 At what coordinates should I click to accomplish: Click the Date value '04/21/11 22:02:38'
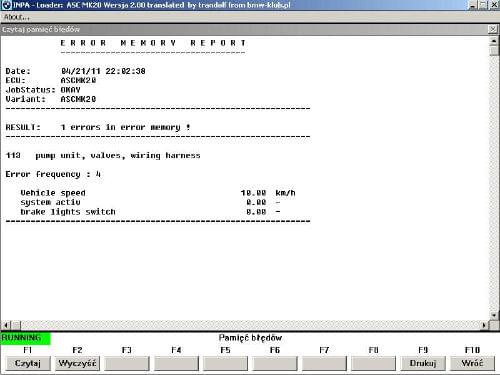103,71
